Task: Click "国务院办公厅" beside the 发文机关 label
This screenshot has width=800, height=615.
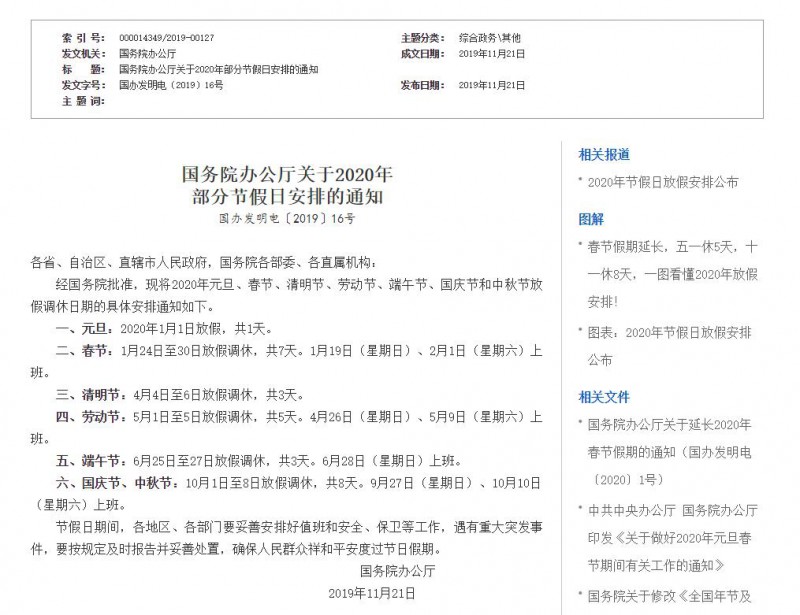Action: tap(147, 54)
